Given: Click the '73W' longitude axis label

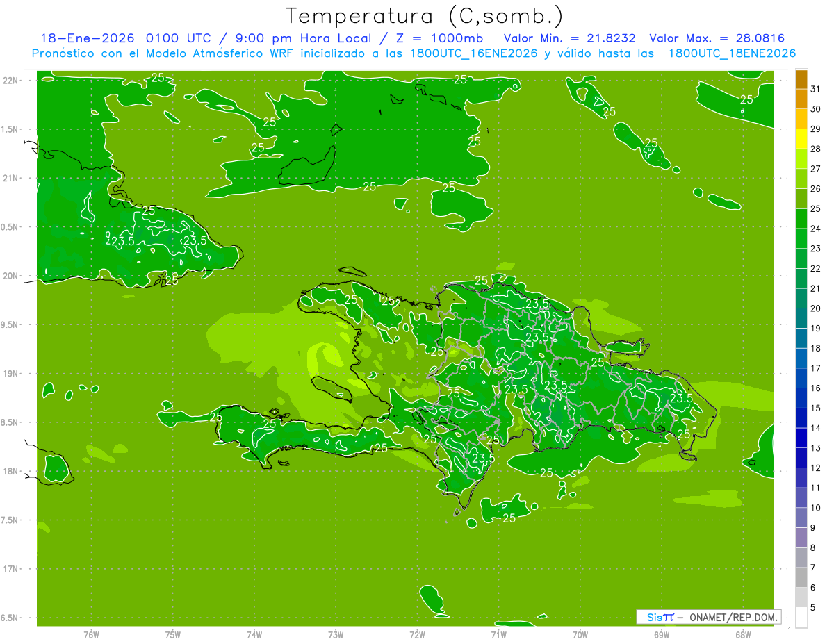Looking at the screenshot, I should 336,635.
